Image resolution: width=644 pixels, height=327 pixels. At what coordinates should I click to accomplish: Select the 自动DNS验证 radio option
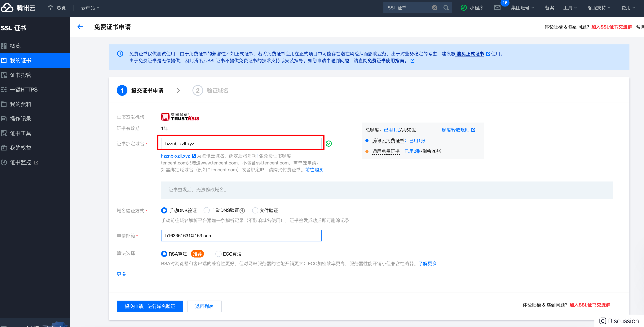(x=206, y=210)
